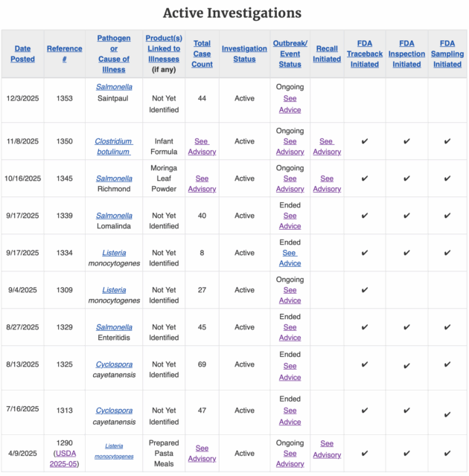The image size is (469, 476).
Task: Click See Advice for reference 1353
Action: 290,104
